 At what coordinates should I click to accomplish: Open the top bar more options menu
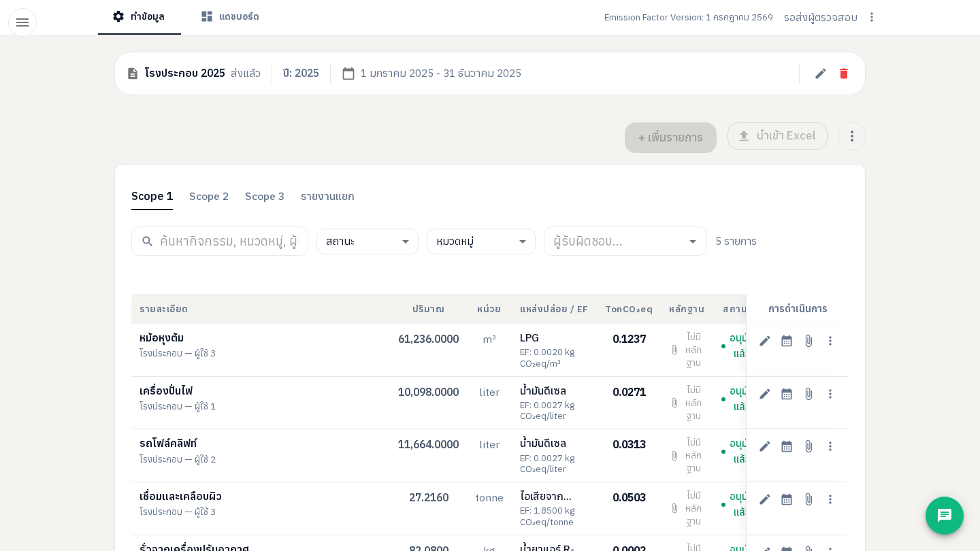pos(872,17)
